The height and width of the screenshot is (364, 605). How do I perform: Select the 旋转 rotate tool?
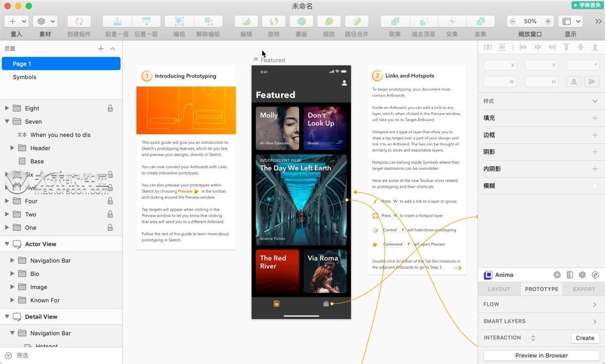click(273, 21)
